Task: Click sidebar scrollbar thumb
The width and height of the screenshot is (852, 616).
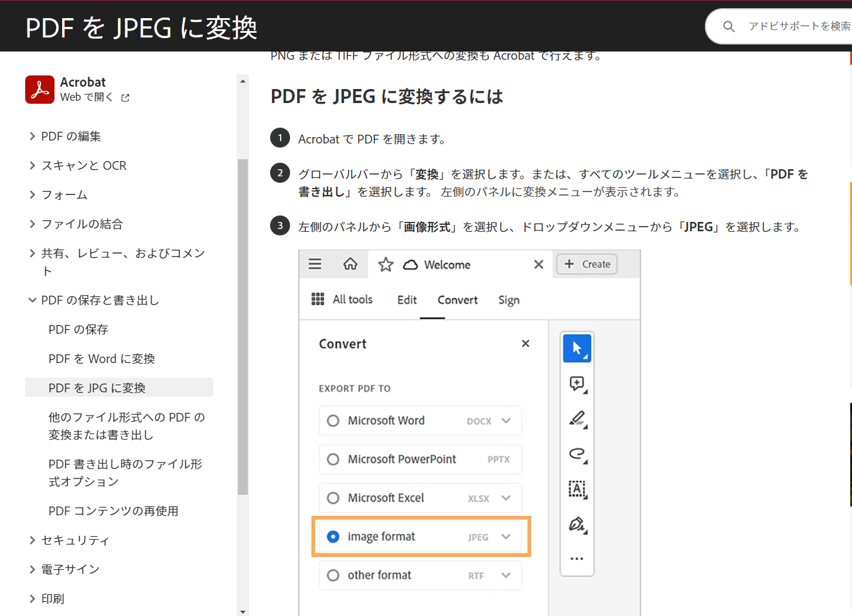Action: click(x=243, y=327)
